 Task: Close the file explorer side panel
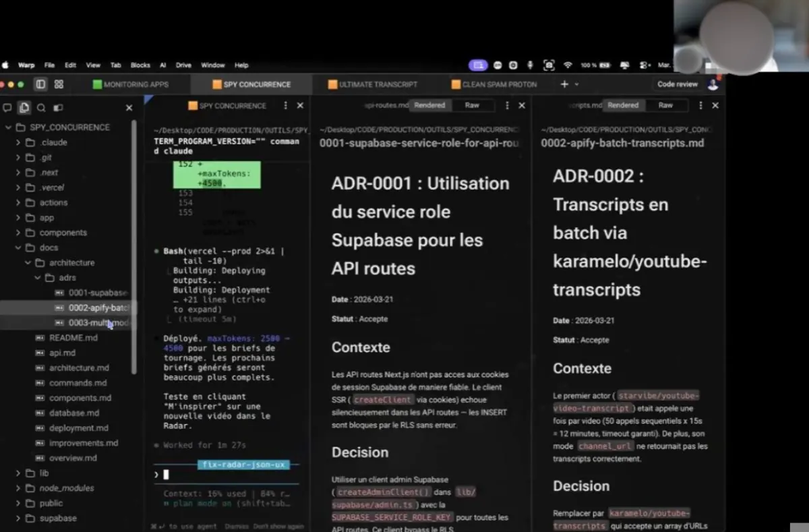(x=129, y=107)
